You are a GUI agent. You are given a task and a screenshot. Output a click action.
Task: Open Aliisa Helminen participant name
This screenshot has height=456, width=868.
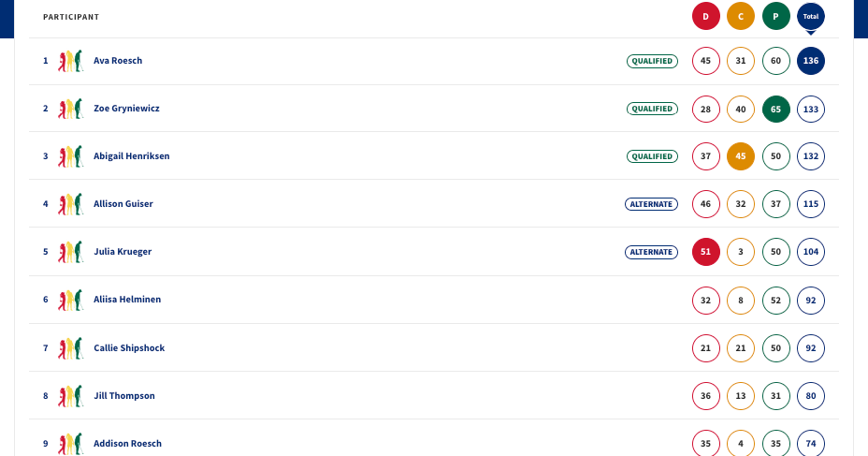coord(127,300)
